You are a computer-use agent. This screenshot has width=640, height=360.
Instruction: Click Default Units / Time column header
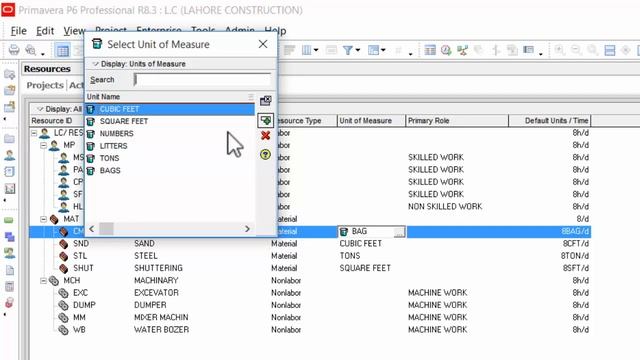550,121
